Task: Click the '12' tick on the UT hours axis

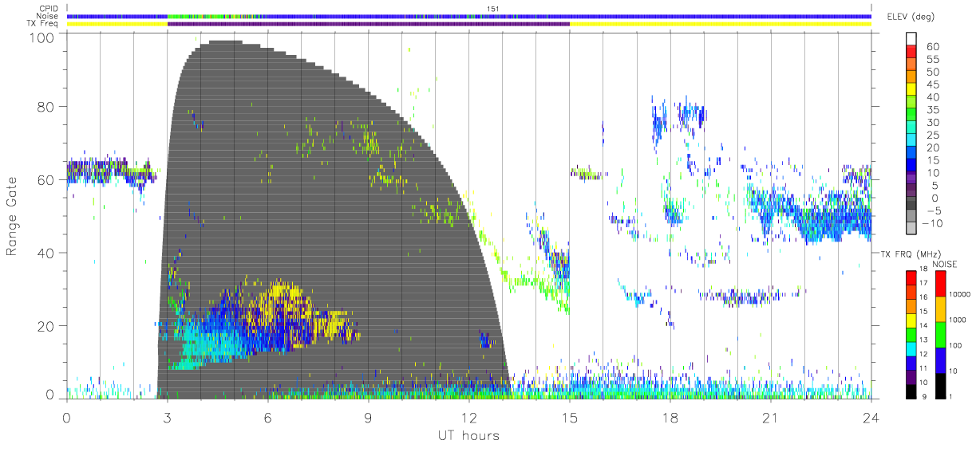Action: 468,416
